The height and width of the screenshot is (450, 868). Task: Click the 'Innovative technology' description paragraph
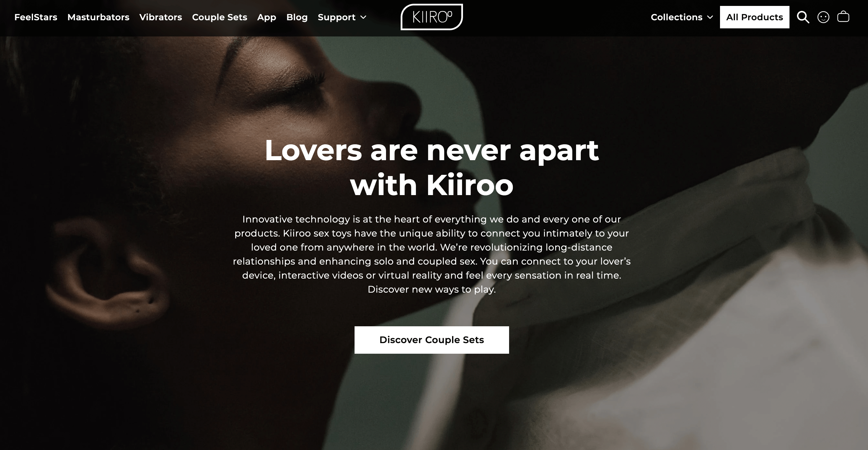(x=432, y=254)
